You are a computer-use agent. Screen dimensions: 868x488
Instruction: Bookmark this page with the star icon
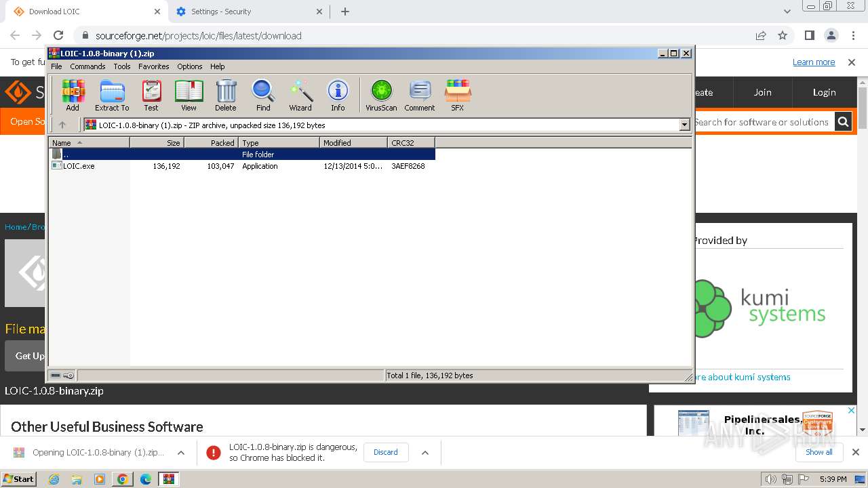[x=783, y=35]
